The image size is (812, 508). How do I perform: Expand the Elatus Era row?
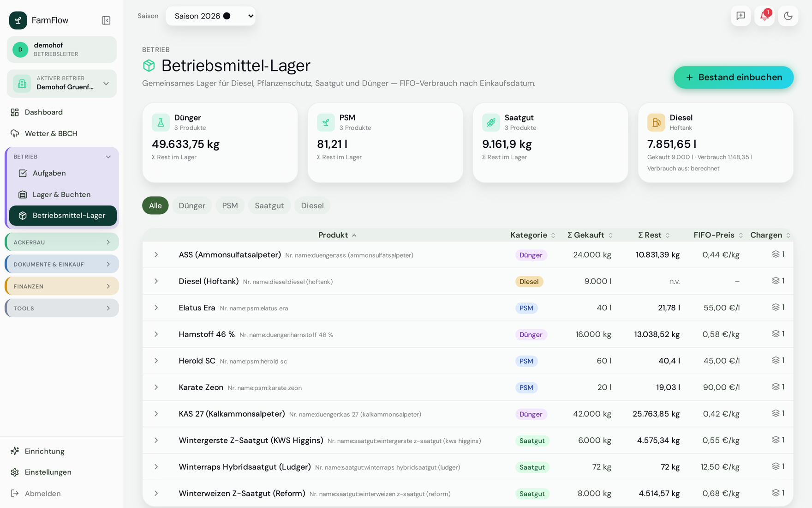pos(156,308)
